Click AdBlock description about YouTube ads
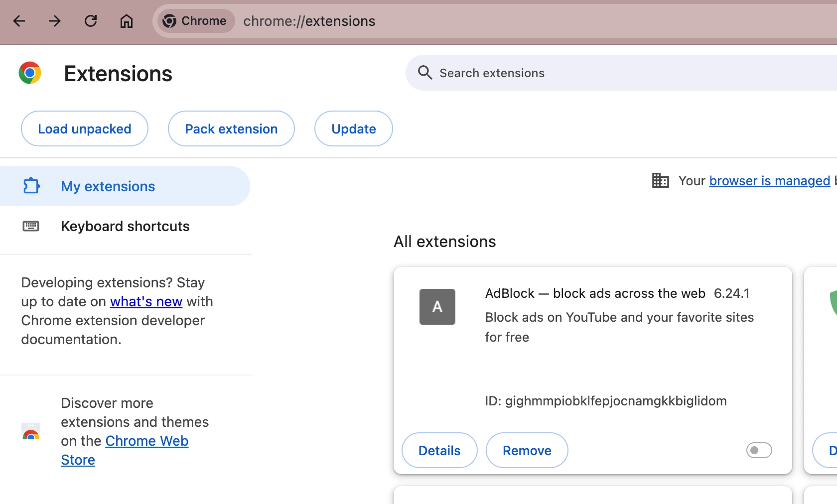 619,327
